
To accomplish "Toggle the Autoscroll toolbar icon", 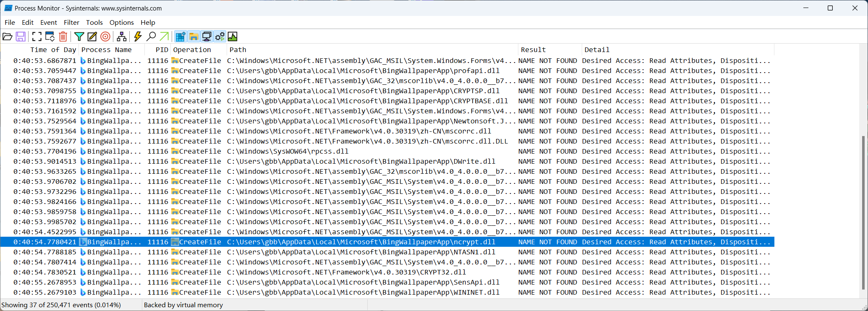I will [x=50, y=37].
